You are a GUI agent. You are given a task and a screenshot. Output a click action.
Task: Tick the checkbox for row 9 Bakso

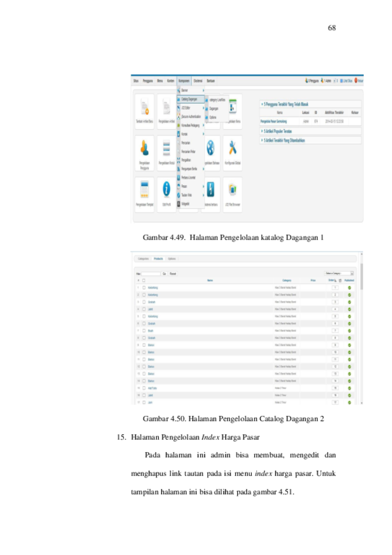(x=144, y=345)
